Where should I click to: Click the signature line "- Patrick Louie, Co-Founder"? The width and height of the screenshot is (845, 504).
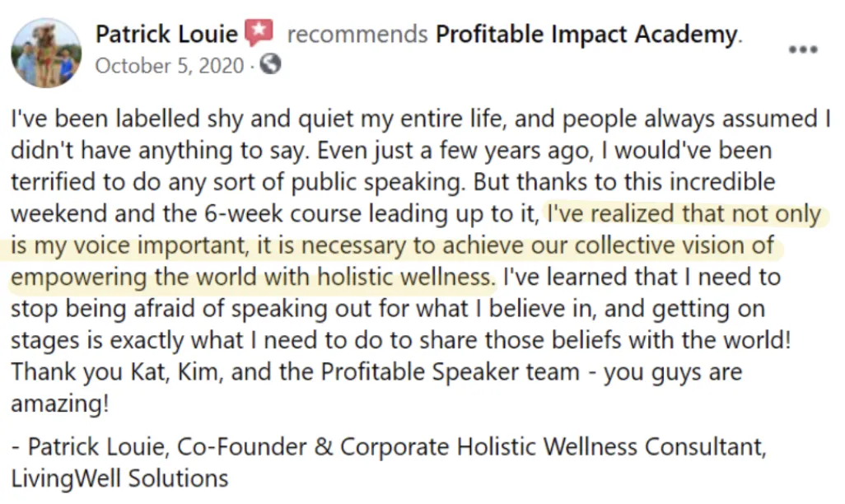tap(159, 447)
